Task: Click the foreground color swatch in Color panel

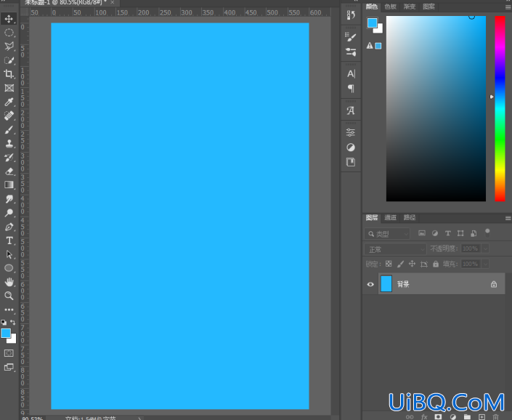Action: 373,23
